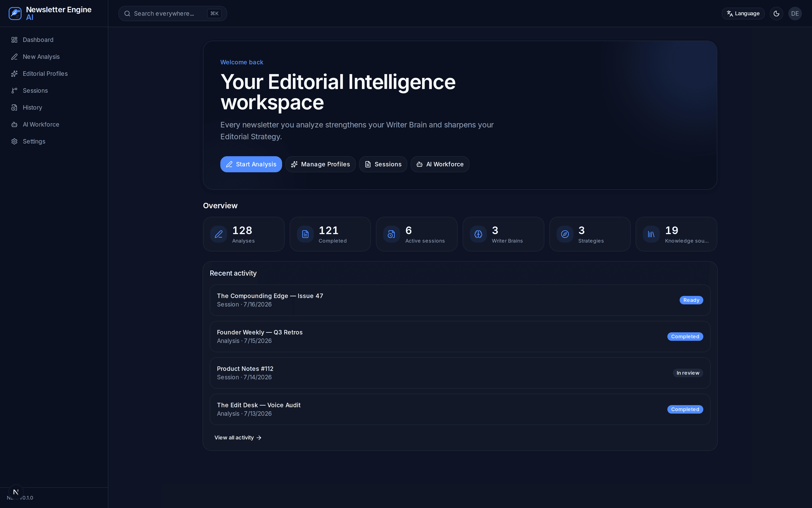Viewport: 812px width, 508px height.
Task: Open Sessions from the sidebar
Action: (54, 91)
